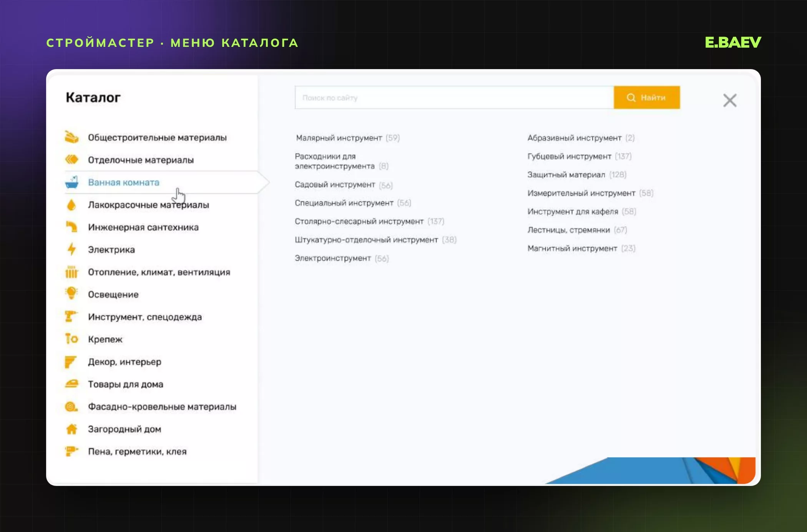Open the Отделочные материалы category
The image size is (807, 532).
(x=141, y=160)
